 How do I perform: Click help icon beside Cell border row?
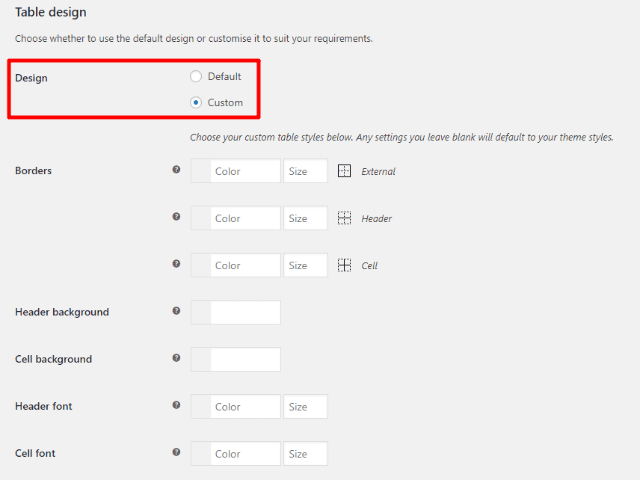[177, 264]
